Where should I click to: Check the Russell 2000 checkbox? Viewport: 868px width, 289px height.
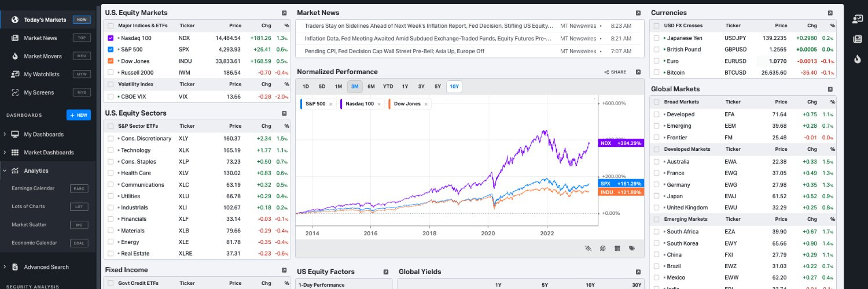click(x=111, y=72)
